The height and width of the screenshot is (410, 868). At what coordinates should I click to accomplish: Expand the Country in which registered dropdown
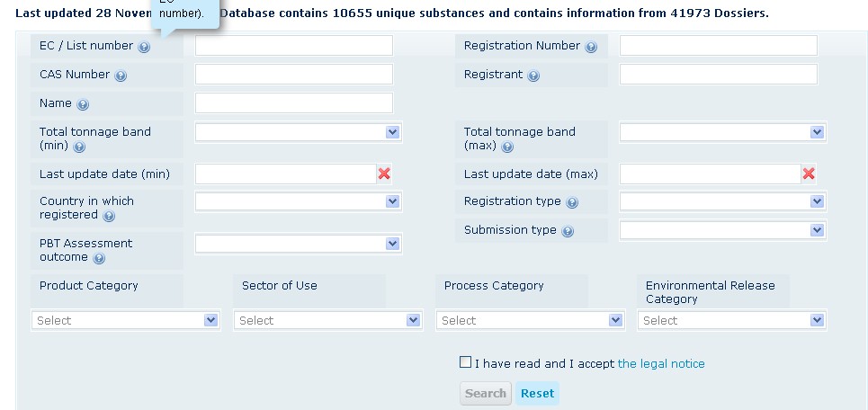tap(298, 201)
